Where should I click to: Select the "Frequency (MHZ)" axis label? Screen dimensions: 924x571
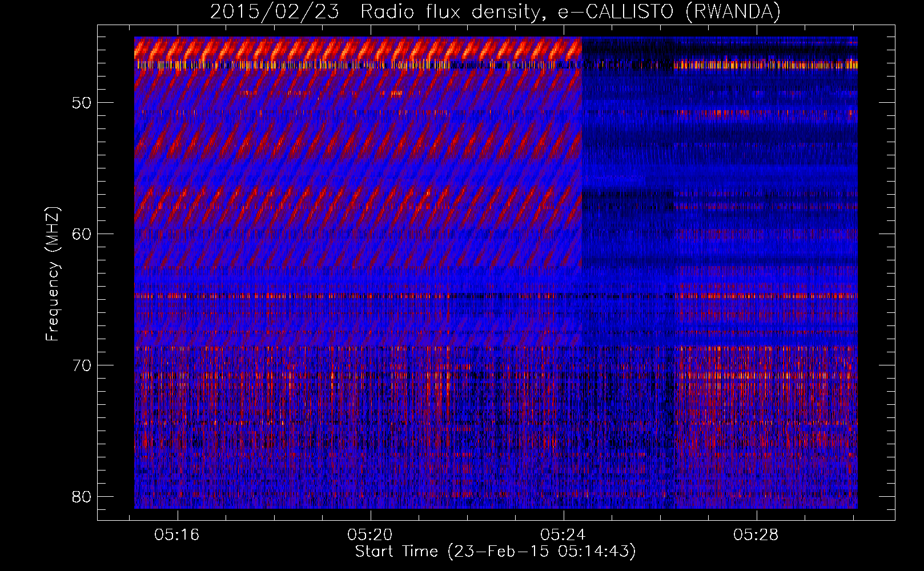click(53, 274)
